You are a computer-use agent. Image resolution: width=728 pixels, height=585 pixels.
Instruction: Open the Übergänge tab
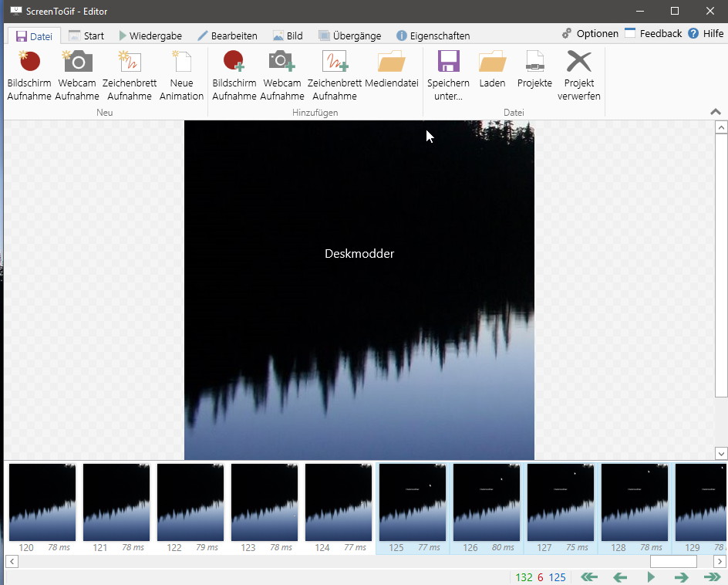pyautogui.click(x=349, y=36)
